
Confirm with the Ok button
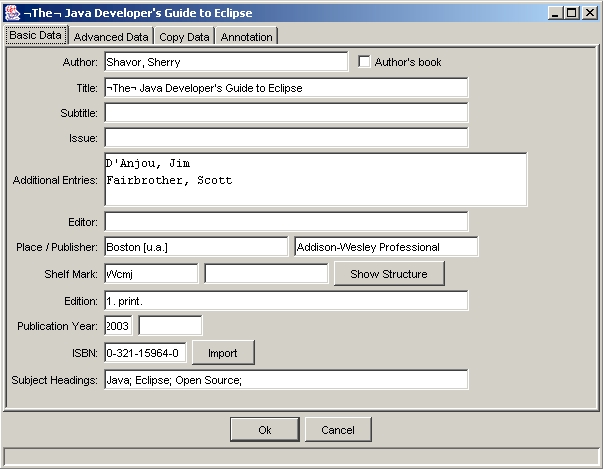tap(265, 429)
